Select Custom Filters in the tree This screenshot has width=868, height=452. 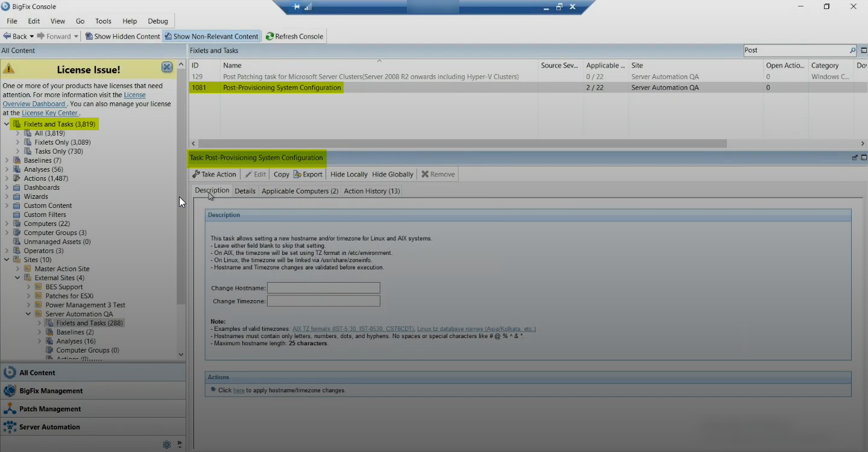pyautogui.click(x=45, y=215)
